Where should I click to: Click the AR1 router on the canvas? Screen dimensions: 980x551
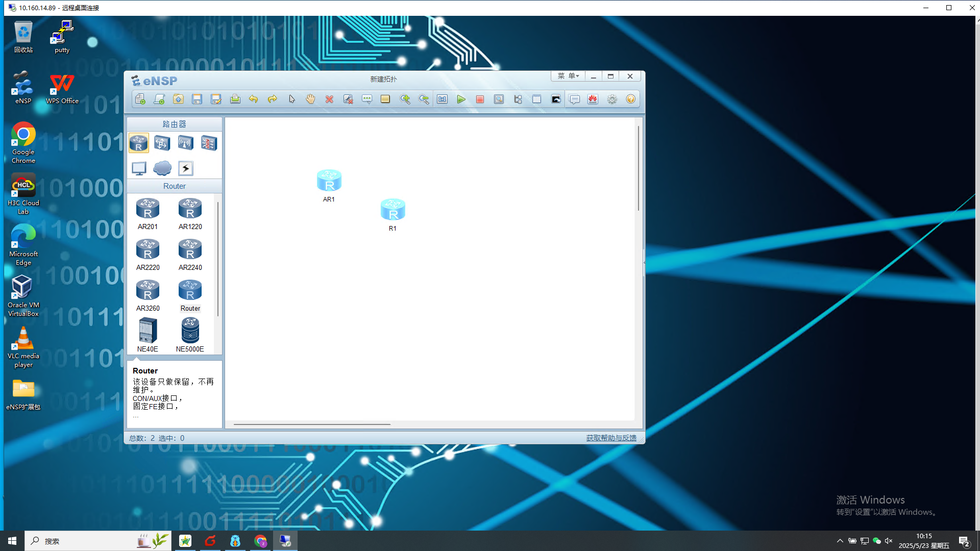point(329,181)
